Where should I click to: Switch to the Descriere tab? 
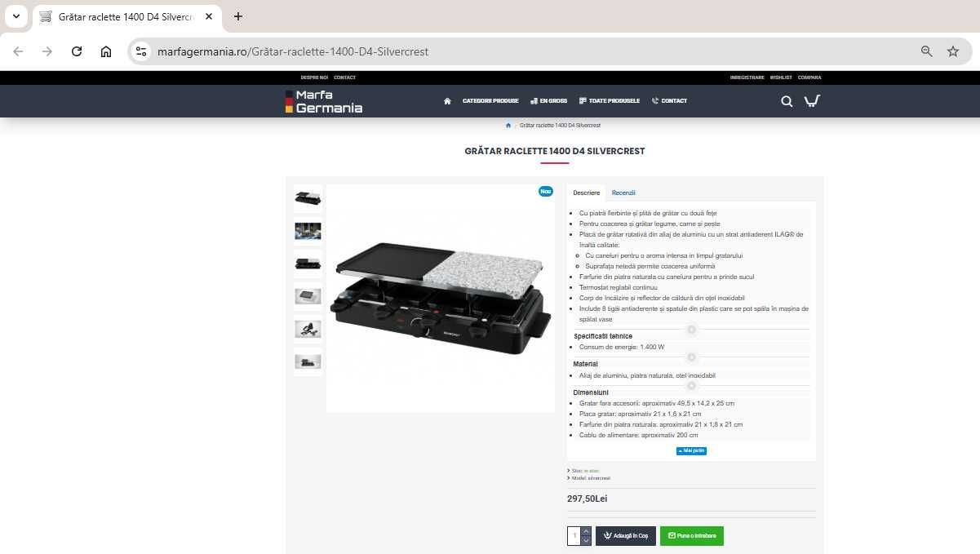point(586,193)
